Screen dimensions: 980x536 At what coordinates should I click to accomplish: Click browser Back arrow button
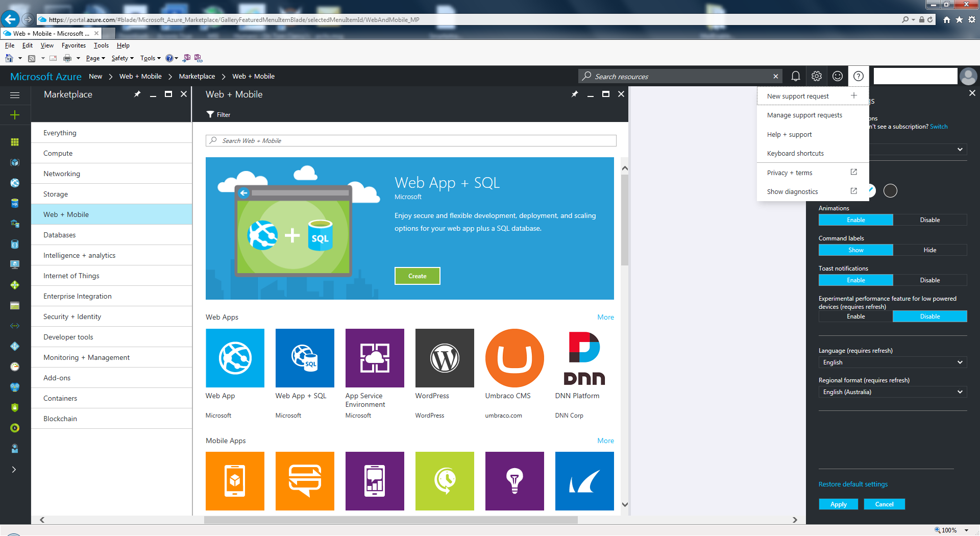(10, 19)
